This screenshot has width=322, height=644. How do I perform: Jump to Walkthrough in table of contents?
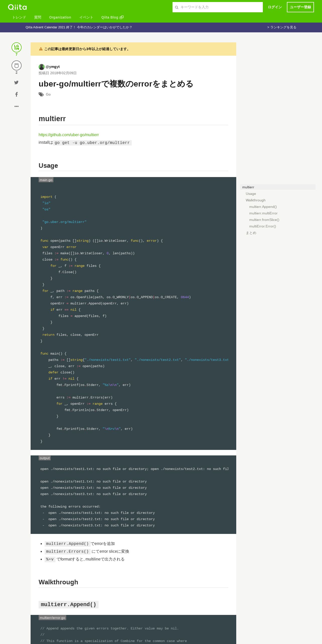click(256, 200)
